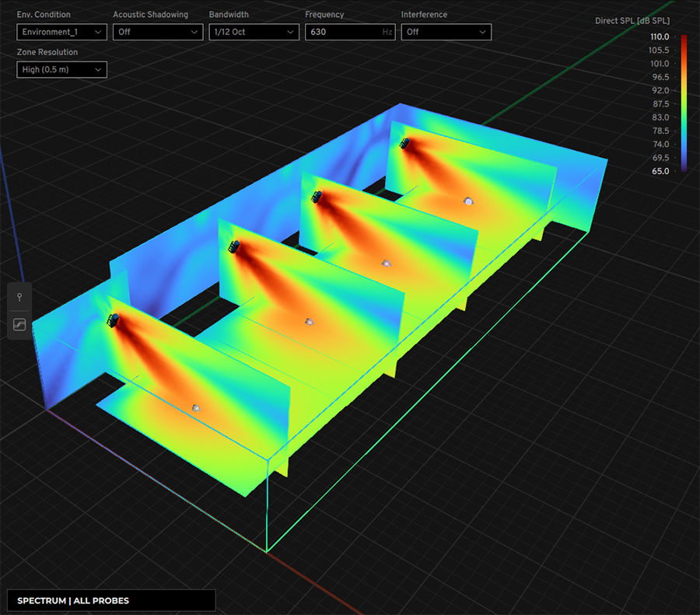Click the section plane icon below the pin
The height and width of the screenshot is (615, 700).
coord(19,325)
